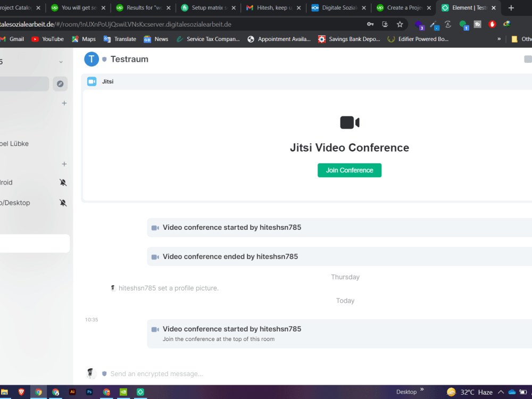Open Brave browser from taskbar
Viewport: 532px width, 399px height.
(21, 392)
